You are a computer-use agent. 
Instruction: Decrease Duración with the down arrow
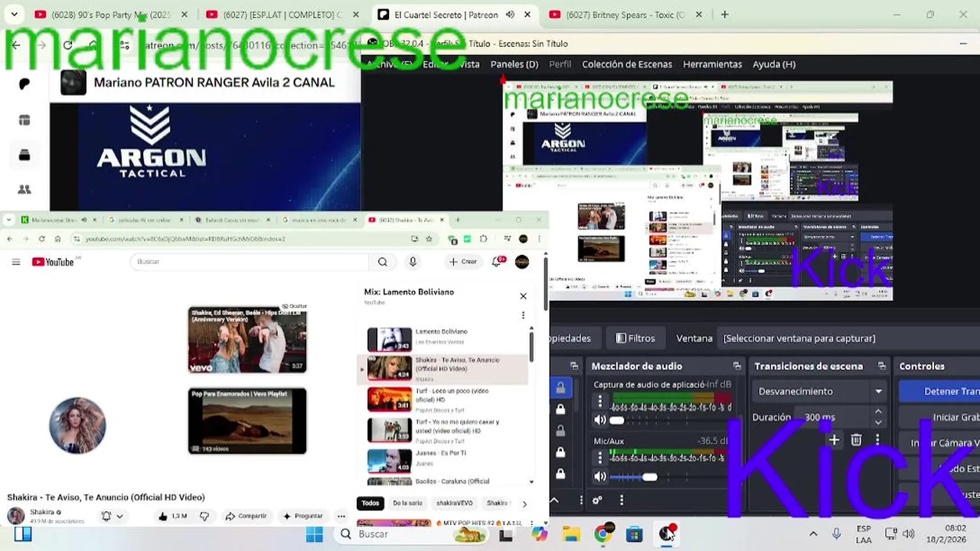point(878,422)
